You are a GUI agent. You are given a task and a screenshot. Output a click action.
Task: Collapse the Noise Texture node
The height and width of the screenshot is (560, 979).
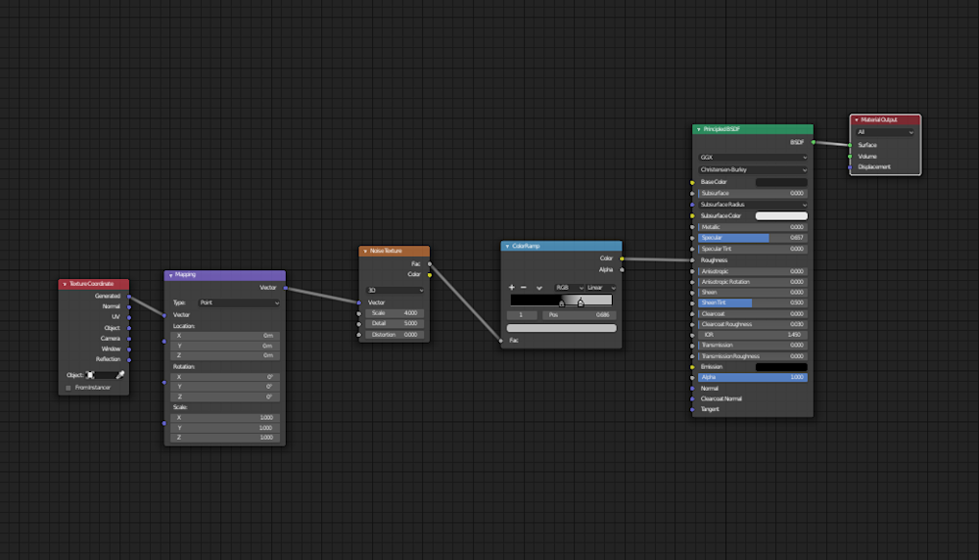click(x=365, y=251)
